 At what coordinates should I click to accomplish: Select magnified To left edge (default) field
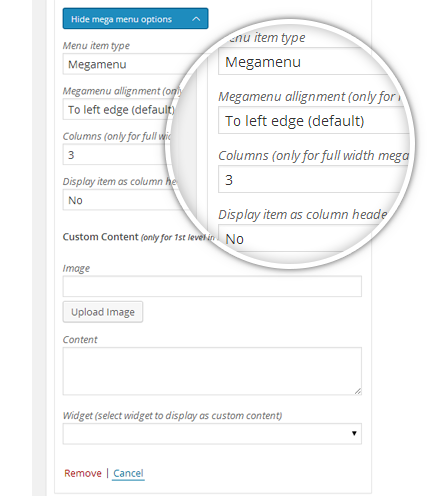coord(313,120)
